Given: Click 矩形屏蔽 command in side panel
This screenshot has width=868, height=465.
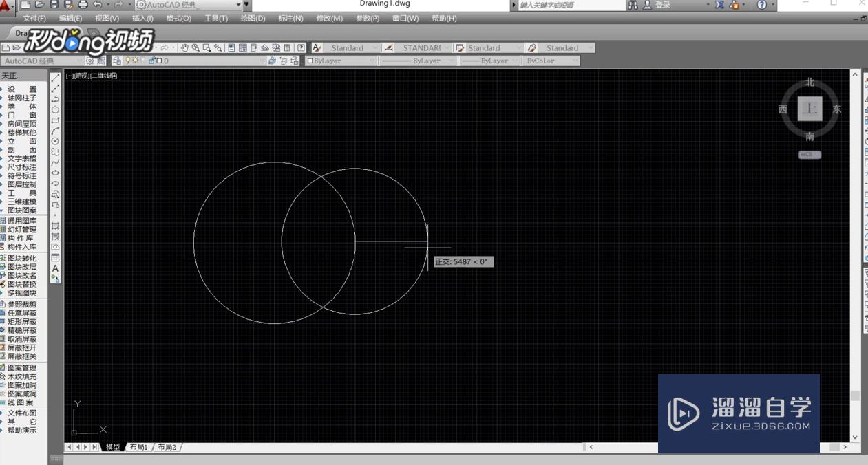Looking at the screenshot, I should pyautogui.click(x=21, y=322).
